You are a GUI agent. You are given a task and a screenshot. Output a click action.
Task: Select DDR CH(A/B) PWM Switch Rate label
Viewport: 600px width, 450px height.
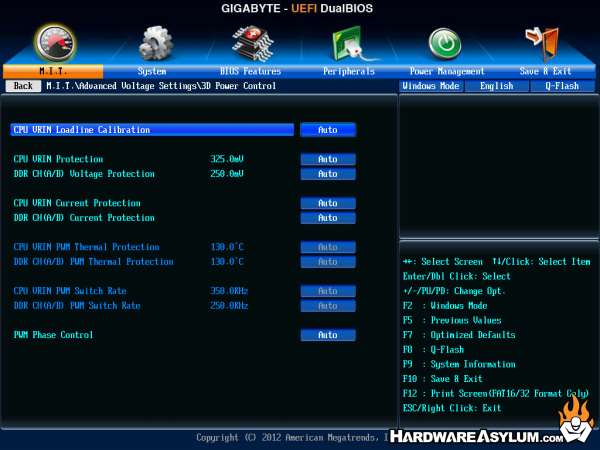pyautogui.click(x=77, y=306)
